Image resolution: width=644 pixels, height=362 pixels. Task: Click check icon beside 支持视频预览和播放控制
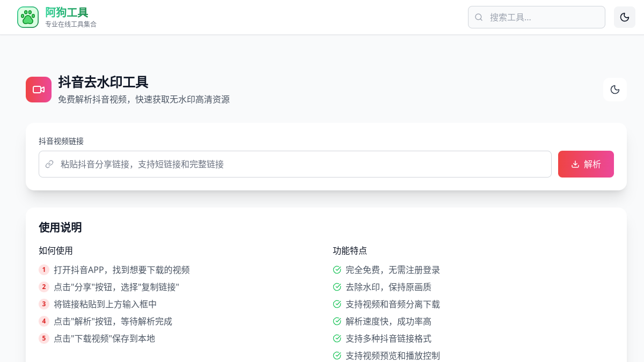(x=337, y=356)
